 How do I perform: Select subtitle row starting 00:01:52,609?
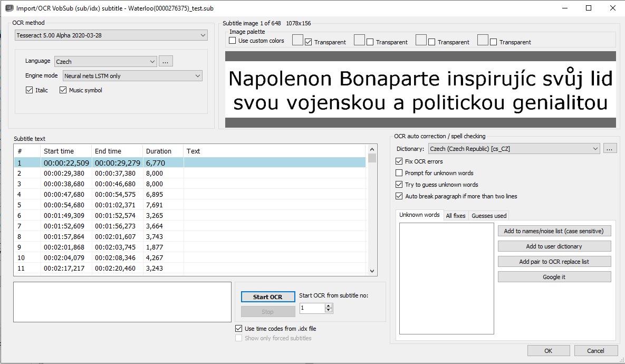coord(190,226)
